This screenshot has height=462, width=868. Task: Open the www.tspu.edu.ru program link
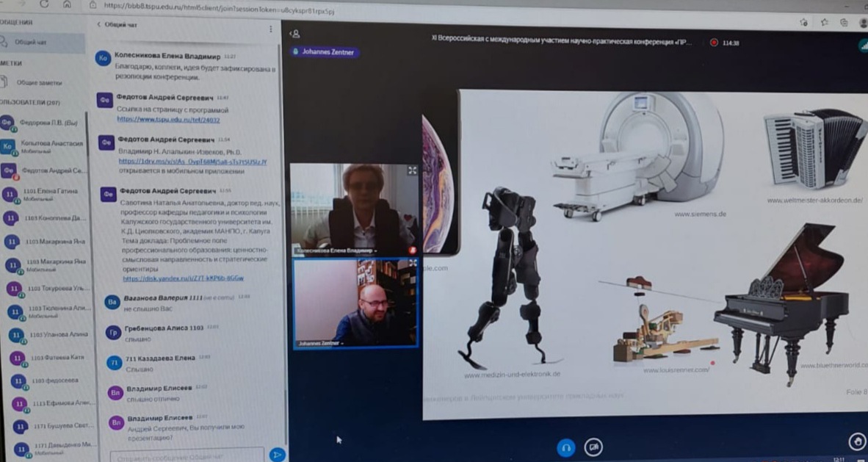click(168, 120)
